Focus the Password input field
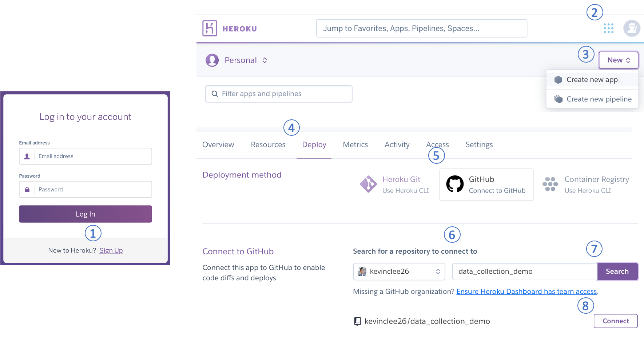644x337 pixels. point(86,189)
